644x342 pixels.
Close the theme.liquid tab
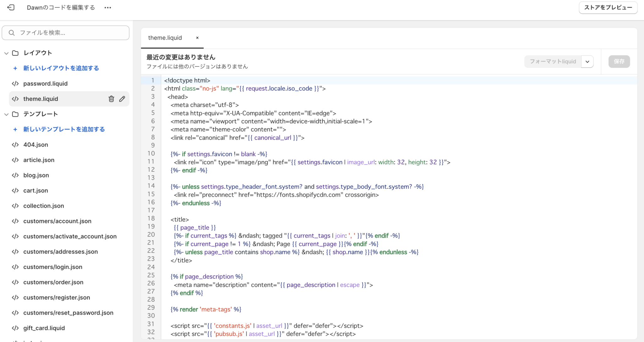click(x=197, y=38)
